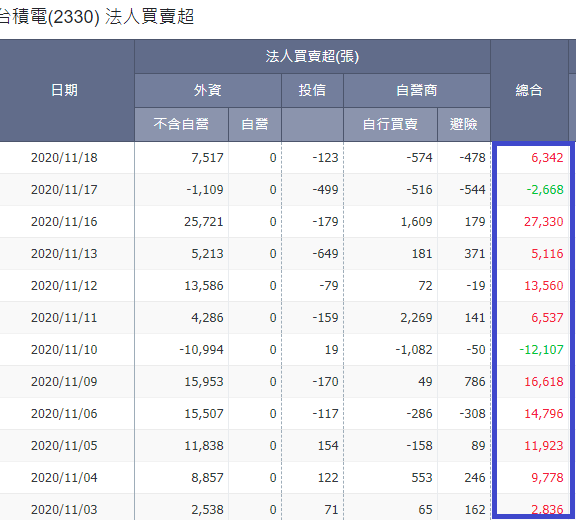Click foreign investor value 4,286
Image resolution: width=576 pixels, height=520 pixels.
(x=207, y=318)
